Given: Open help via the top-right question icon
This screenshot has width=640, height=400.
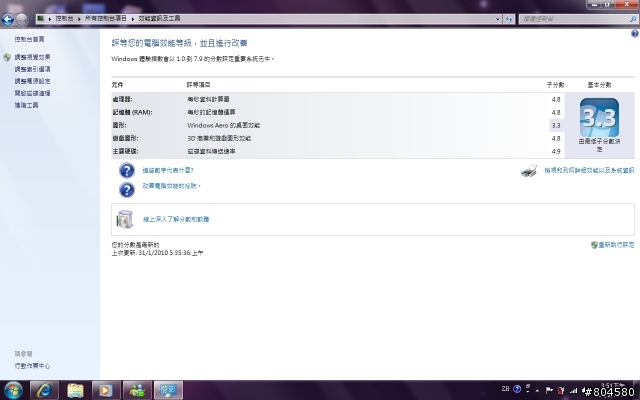Looking at the screenshot, I should (x=635, y=34).
